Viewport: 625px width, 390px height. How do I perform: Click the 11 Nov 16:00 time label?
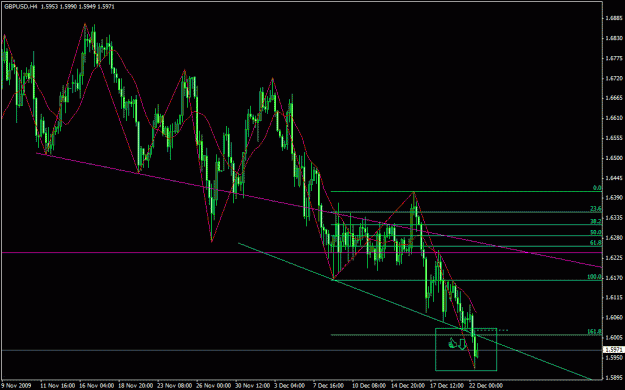point(57,386)
